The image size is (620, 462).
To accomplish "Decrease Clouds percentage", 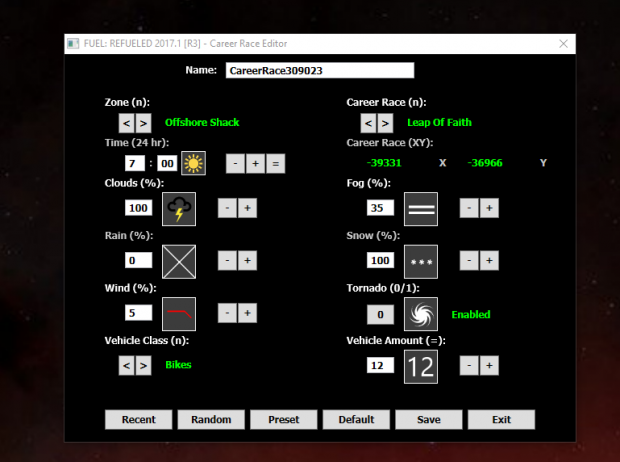I will 227,208.
